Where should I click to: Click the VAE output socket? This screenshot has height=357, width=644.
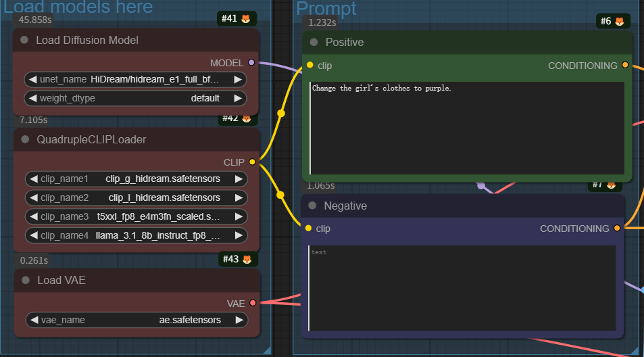tap(253, 303)
